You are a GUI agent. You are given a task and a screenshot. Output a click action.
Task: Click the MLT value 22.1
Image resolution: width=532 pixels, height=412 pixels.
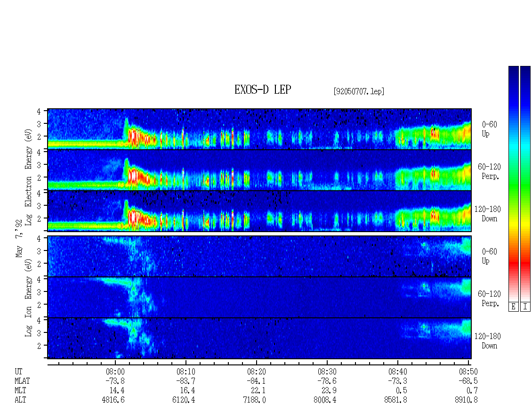258,391
